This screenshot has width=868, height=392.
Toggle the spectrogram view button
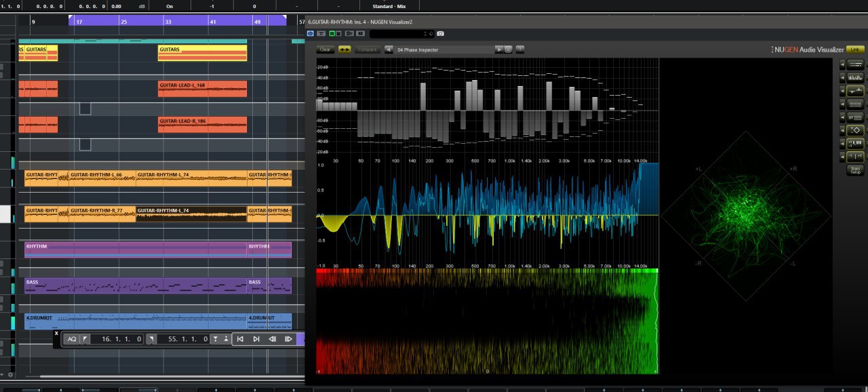pyautogui.click(x=855, y=104)
